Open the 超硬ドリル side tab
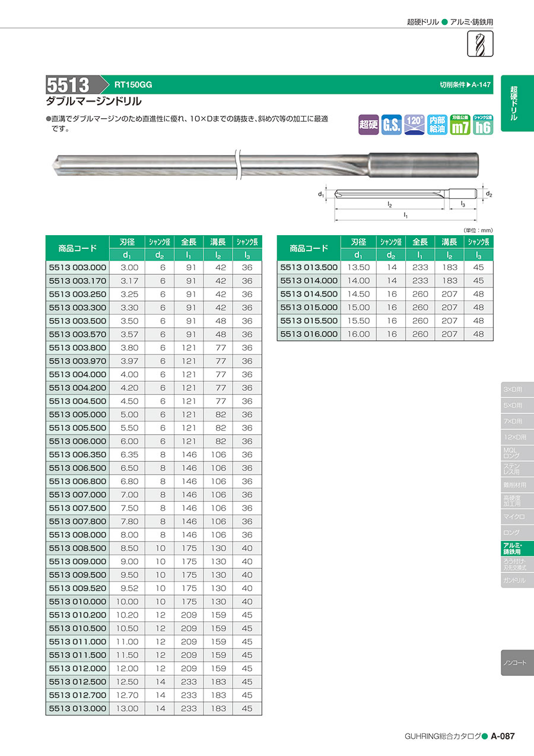 coord(515,103)
